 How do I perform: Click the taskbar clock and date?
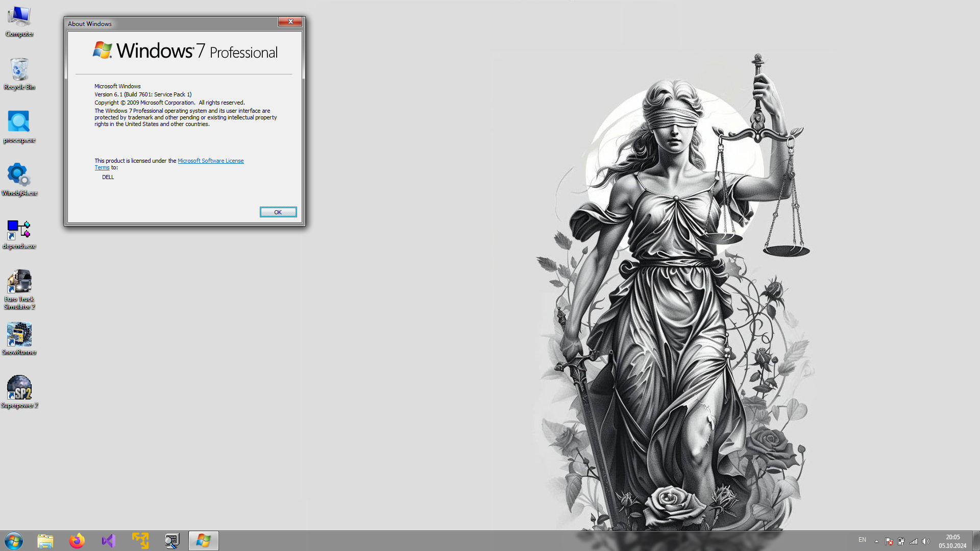pos(952,541)
